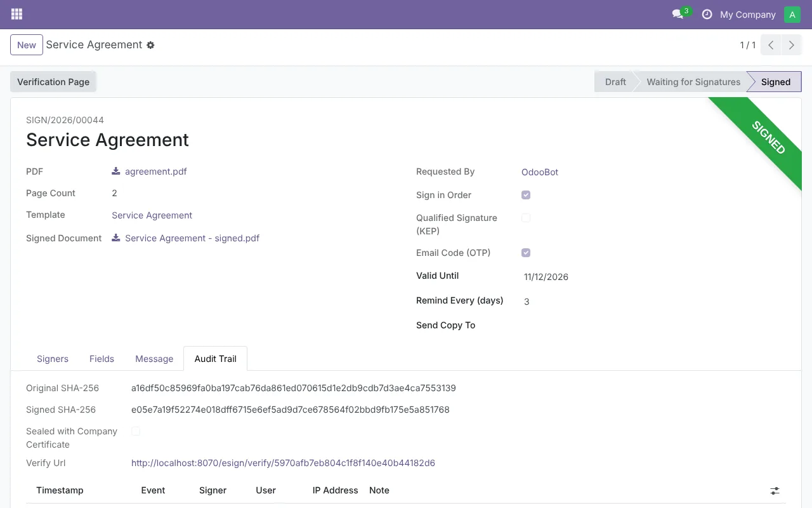Open the conversations messages icon
812x508 pixels.
[678, 14]
